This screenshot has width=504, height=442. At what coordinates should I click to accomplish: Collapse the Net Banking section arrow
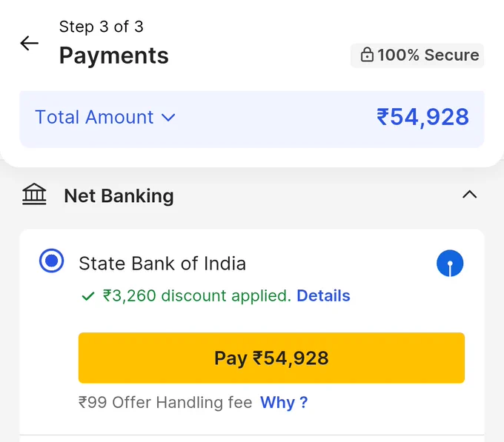tap(470, 194)
